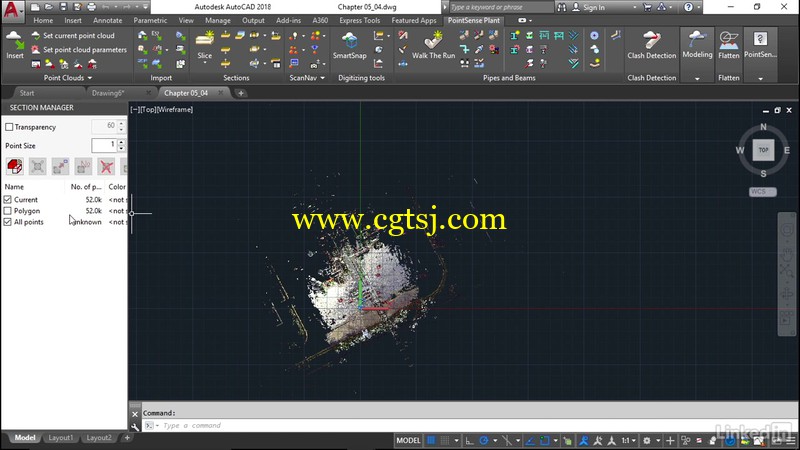Click the search binoculars icon
Viewport: 800px width, 450px height.
562,7
